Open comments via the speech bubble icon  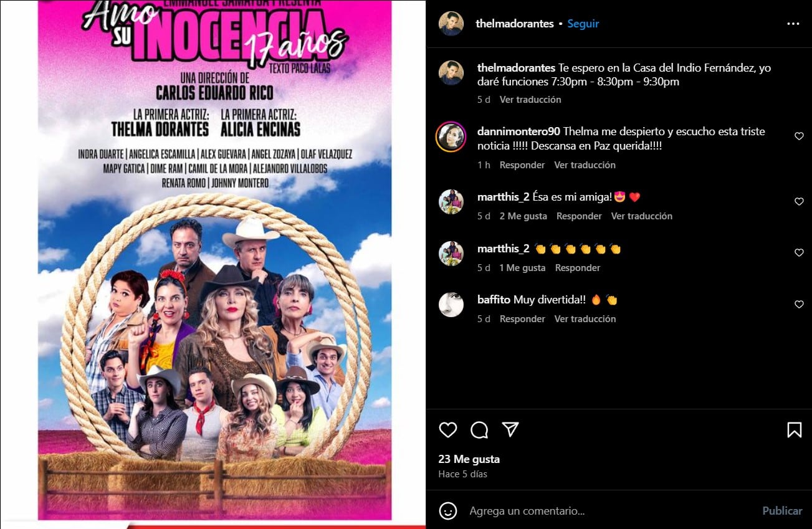pos(479,430)
